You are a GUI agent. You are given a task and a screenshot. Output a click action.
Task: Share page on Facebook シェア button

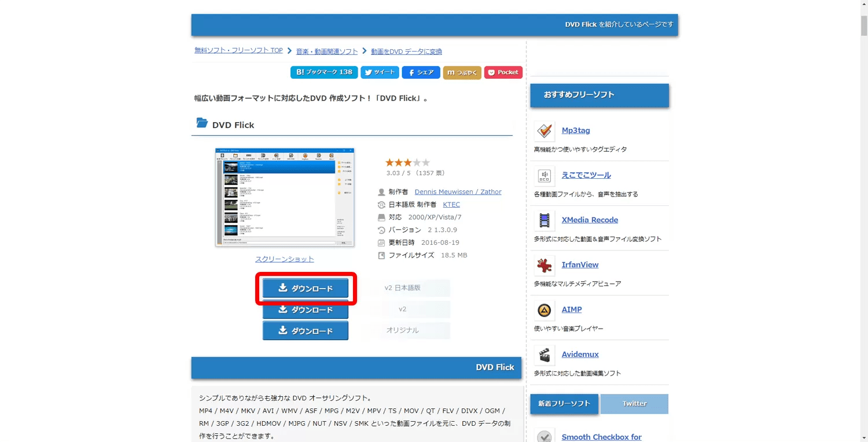click(421, 72)
